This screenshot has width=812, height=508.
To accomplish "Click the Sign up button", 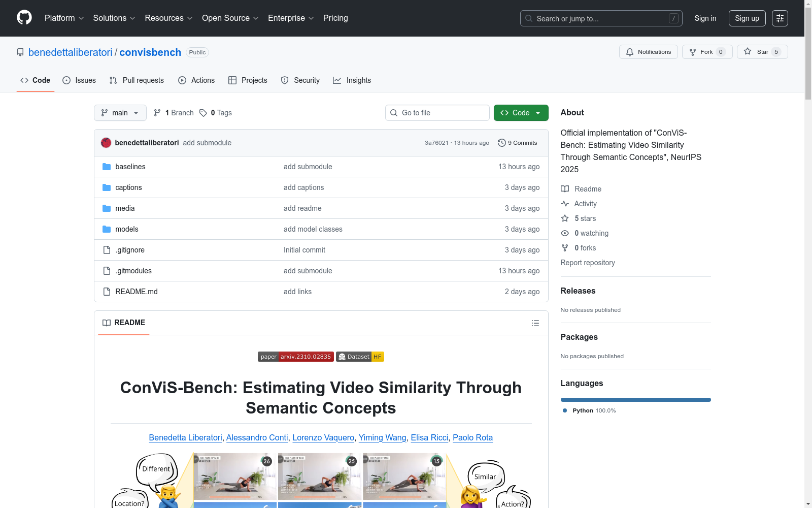I will click(x=747, y=18).
